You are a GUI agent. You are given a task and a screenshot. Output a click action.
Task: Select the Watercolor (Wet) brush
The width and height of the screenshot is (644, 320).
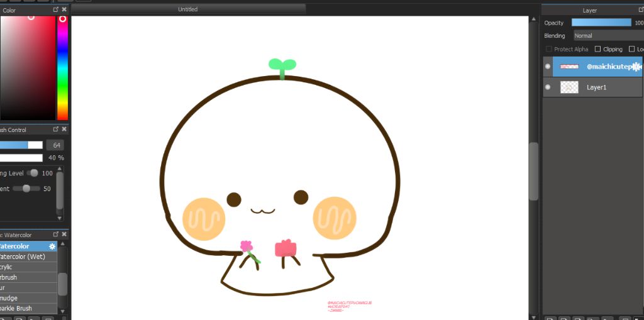click(x=28, y=257)
